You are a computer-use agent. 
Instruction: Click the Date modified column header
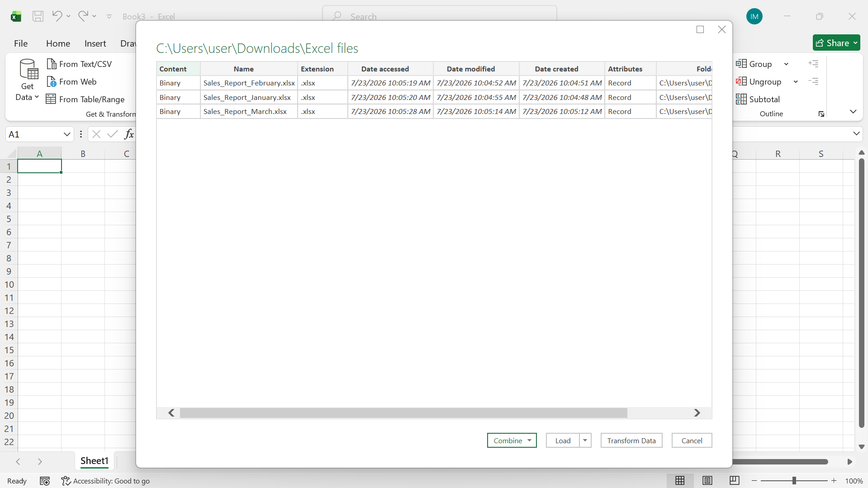pos(476,69)
